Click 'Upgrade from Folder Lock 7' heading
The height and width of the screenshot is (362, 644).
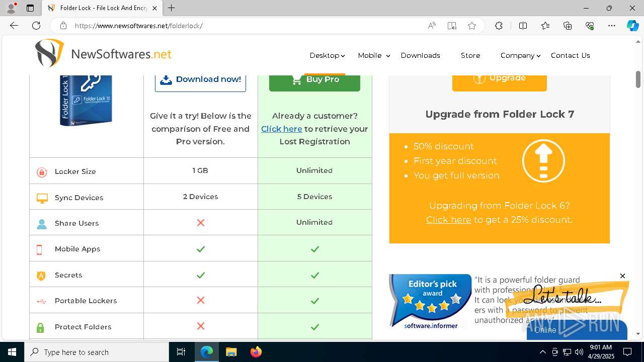point(500,114)
